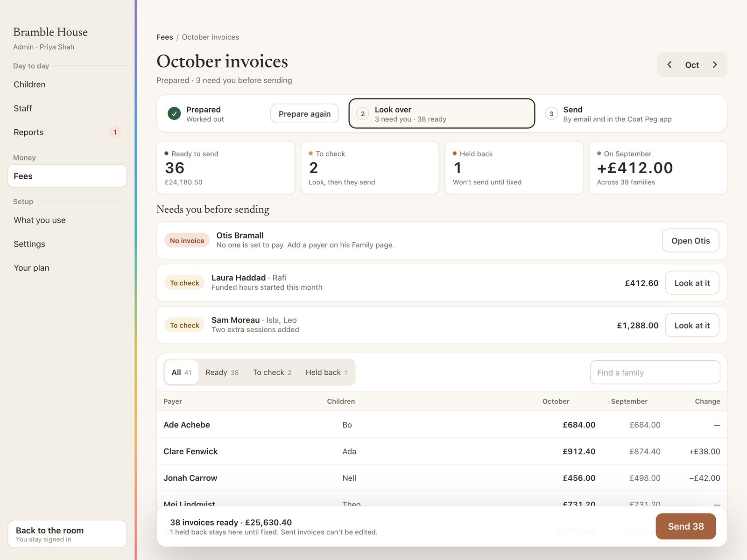Open What you use in the sidebar
Image resolution: width=747 pixels, height=560 pixels.
coord(67,220)
